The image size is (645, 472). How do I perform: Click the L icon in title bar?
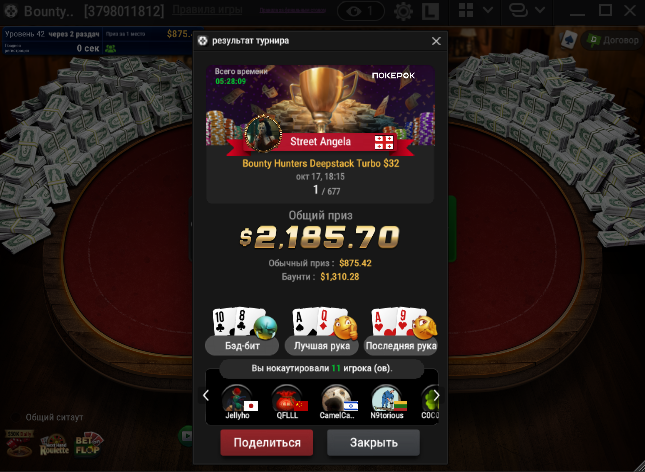point(430,11)
